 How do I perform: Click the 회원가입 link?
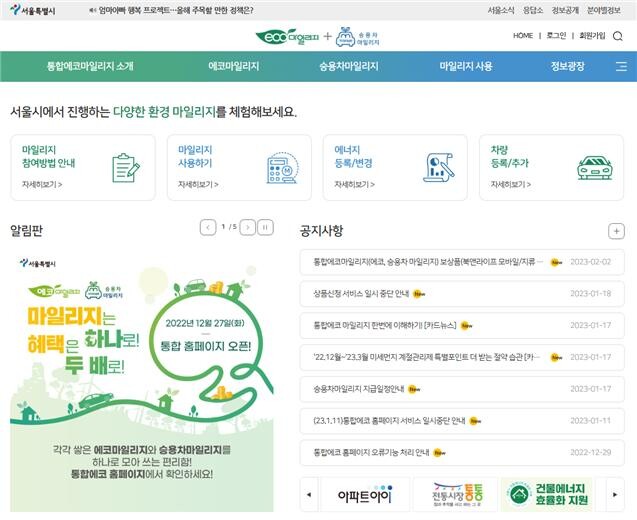point(592,36)
